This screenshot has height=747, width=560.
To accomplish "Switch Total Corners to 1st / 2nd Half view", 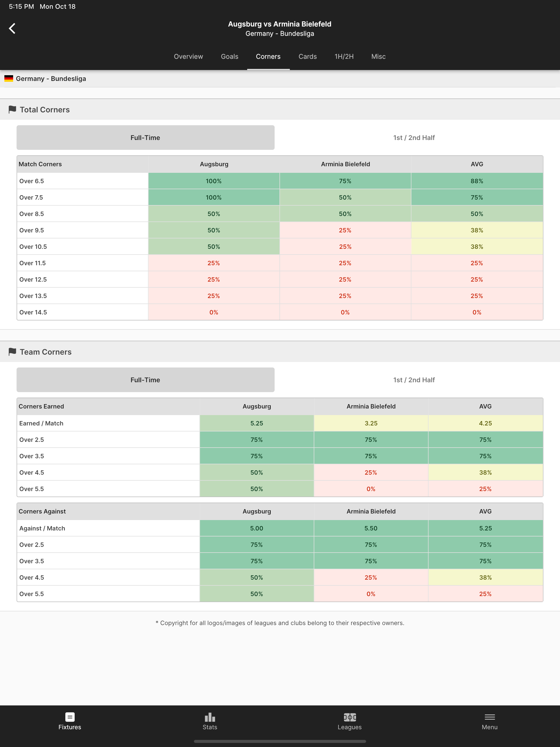I will pos(413,138).
